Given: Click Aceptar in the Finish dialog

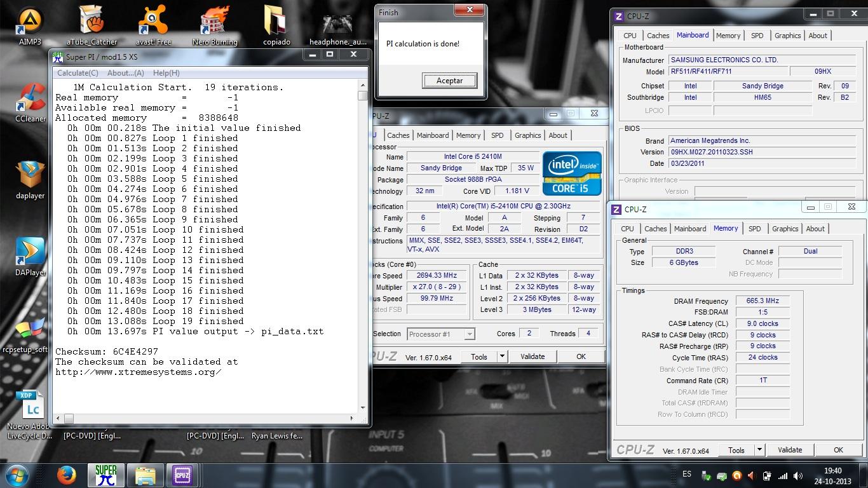Looking at the screenshot, I should (449, 81).
